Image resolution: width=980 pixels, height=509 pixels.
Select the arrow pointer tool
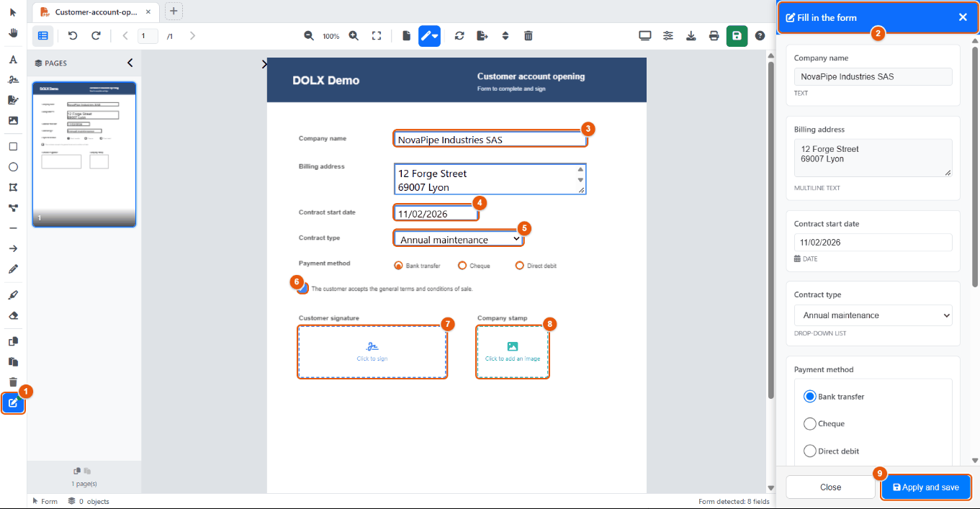(x=13, y=12)
